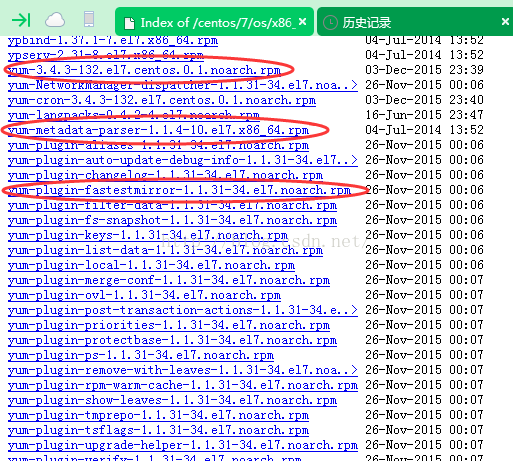Click date 03-Dec-2015 23:40
Screen dimensions: 513x461
coord(424,100)
